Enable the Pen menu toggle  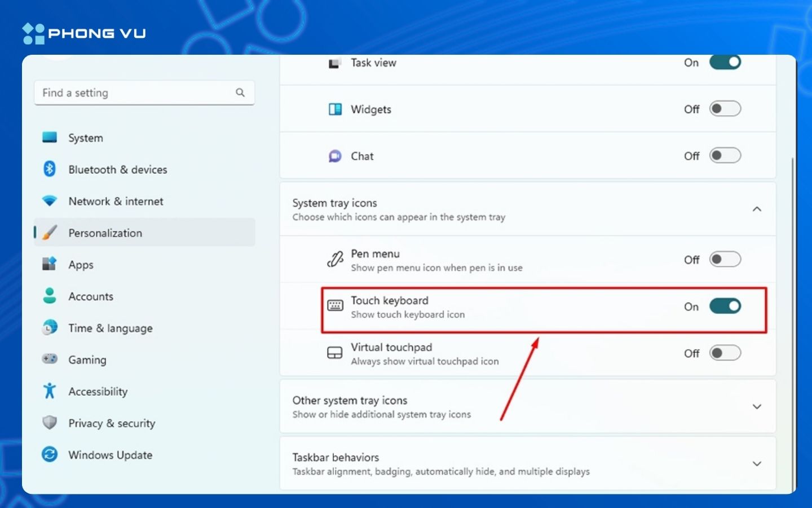(x=725, y=260)
